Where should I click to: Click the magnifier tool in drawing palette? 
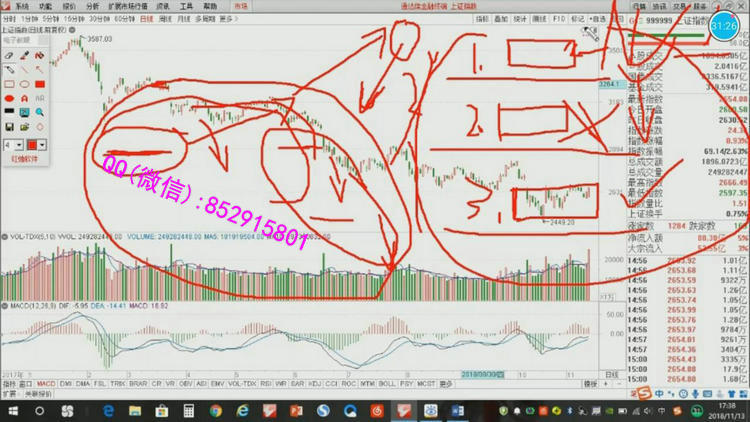tap(39, 112)
